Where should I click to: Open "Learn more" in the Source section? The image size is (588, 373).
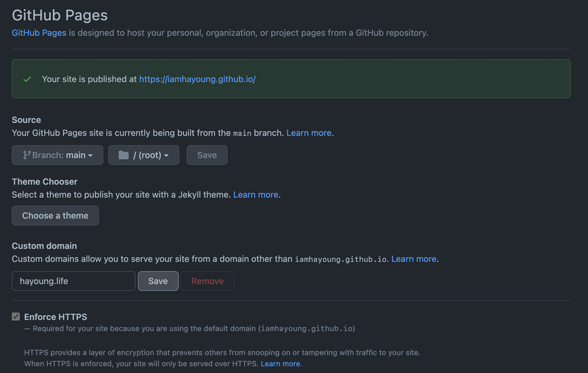coord(309,133)
